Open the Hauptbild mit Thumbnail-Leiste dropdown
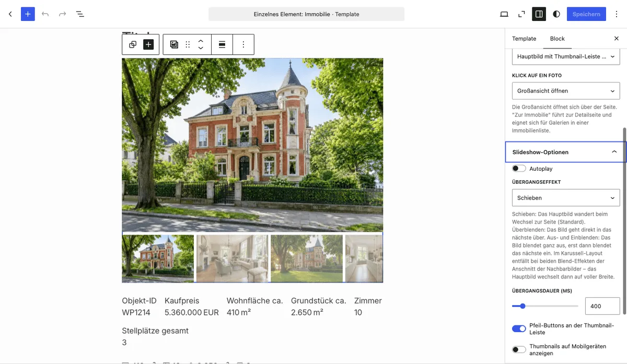 click(x=566, y=56)
